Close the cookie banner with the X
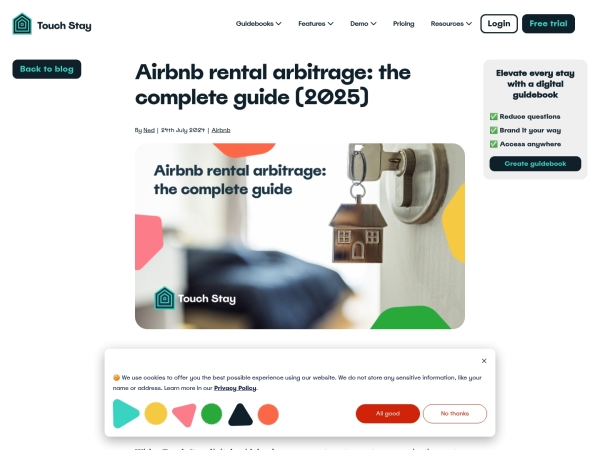This screenshot has height=450, width=600. pyautogui.click(x=484, y=361)
